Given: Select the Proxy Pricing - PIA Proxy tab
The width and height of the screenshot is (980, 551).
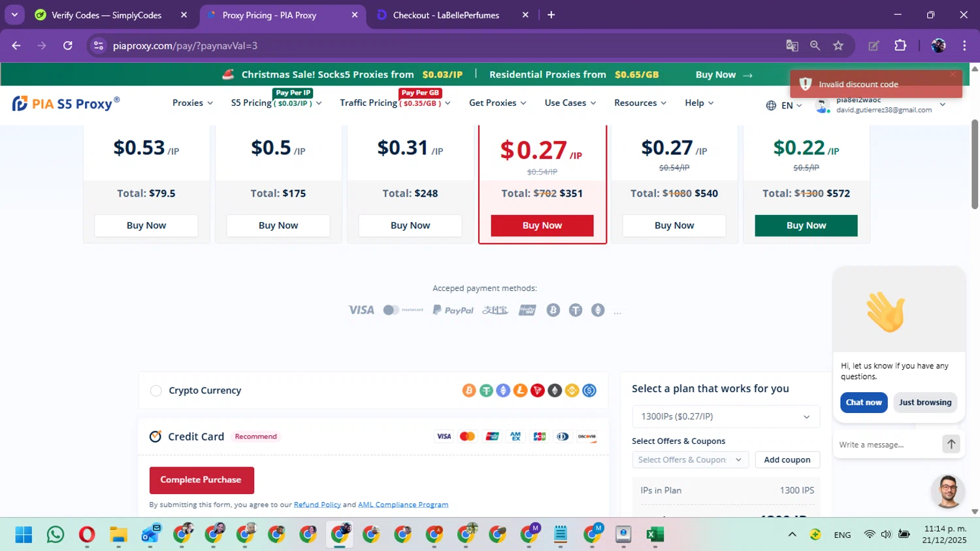Looking at the screenshot, I should point(282,15).
